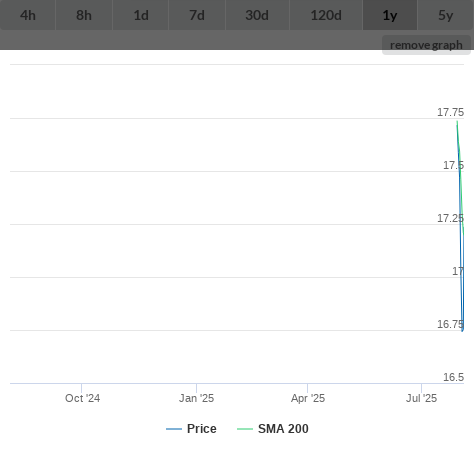Viewport: 474px width, 455px height.
Task: Switch to the 8h time range
Action: [x=84, y=15]
